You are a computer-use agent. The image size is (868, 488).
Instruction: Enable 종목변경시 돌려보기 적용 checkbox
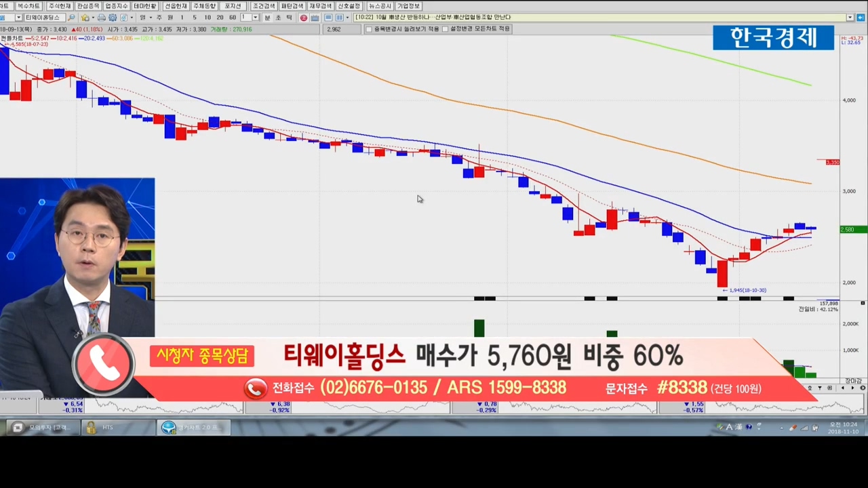click(x=369, y=29)
